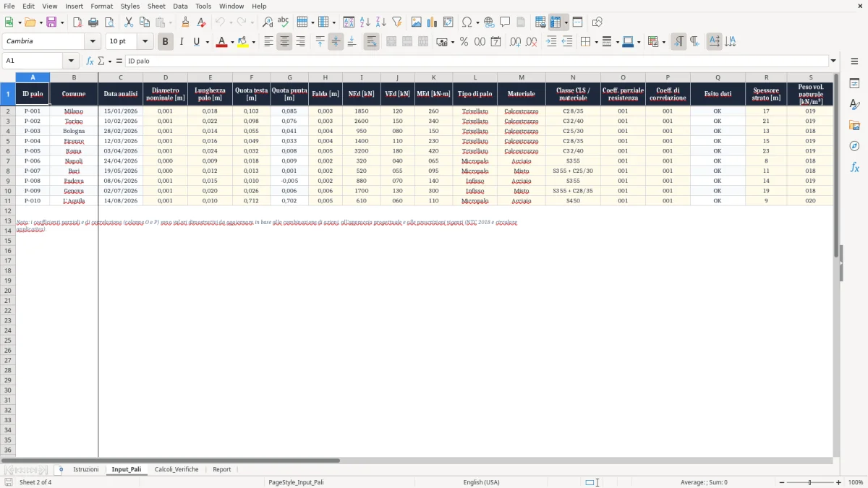Click the Insert Chart icon

pyautogui.click(x=433, y=22)
